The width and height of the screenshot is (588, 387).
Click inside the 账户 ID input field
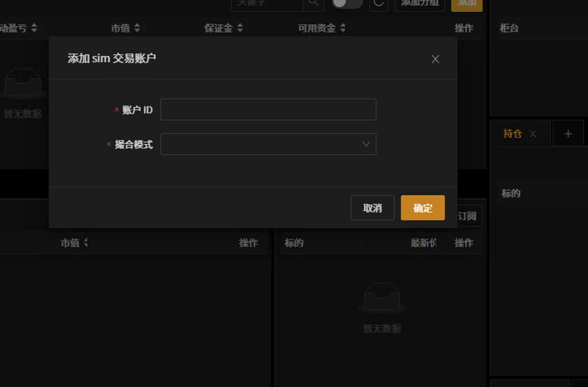coord(268,109)
